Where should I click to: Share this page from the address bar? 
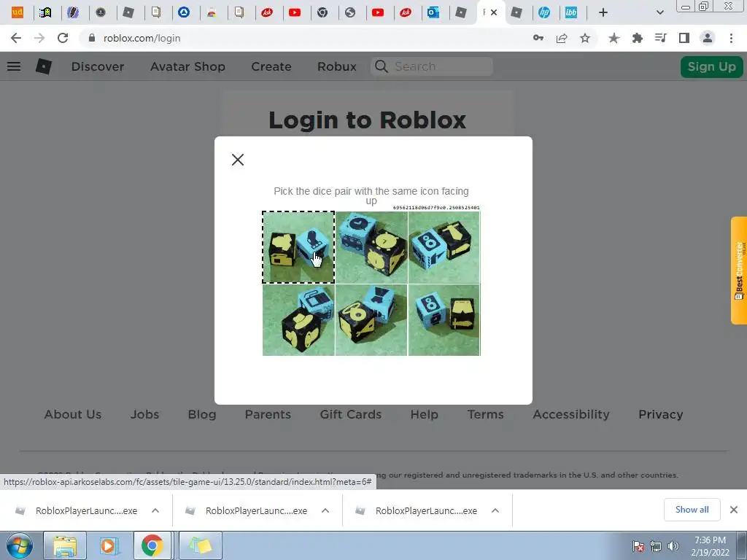(562, 38)
